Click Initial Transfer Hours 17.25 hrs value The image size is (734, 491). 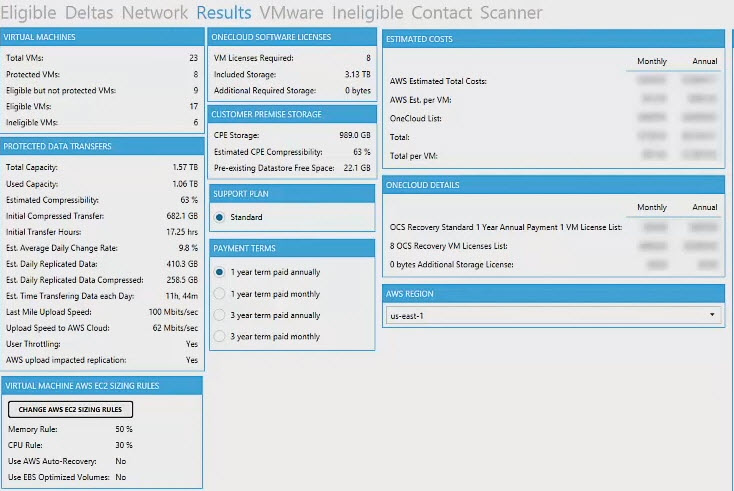point(182,232)
